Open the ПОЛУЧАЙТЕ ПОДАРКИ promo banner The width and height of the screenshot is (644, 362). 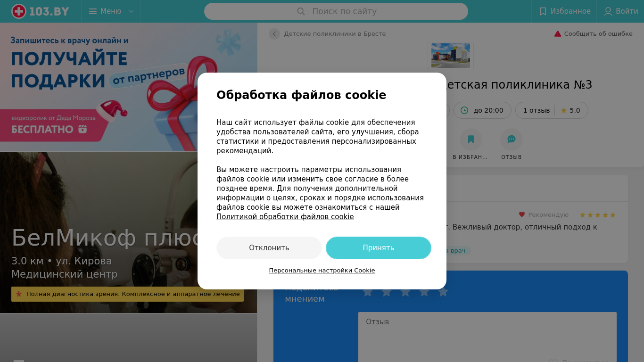pyautogui.click(x=129, y=87)
